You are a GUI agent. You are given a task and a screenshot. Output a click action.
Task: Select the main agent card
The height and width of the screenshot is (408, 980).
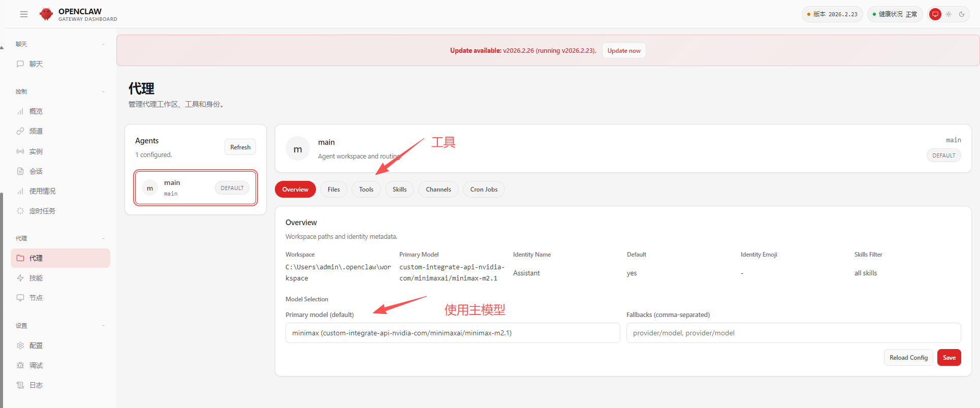click(x=196, y=188)
